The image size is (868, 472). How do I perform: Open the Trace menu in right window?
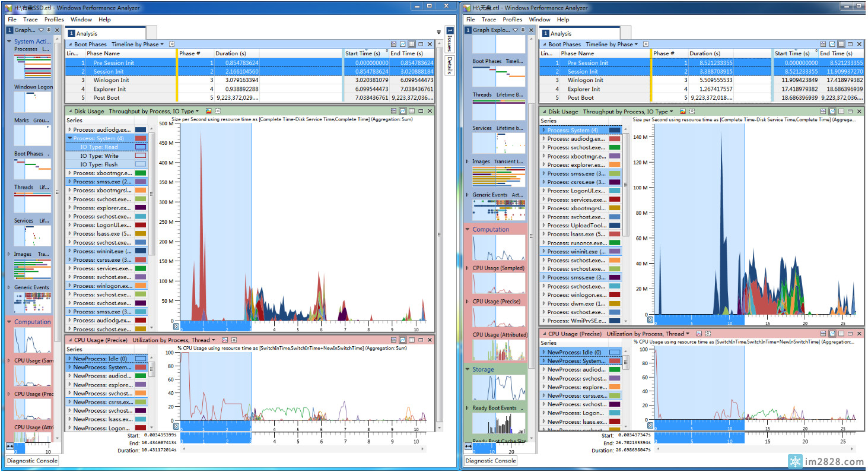pyautogui.click(x=488, y=20)
